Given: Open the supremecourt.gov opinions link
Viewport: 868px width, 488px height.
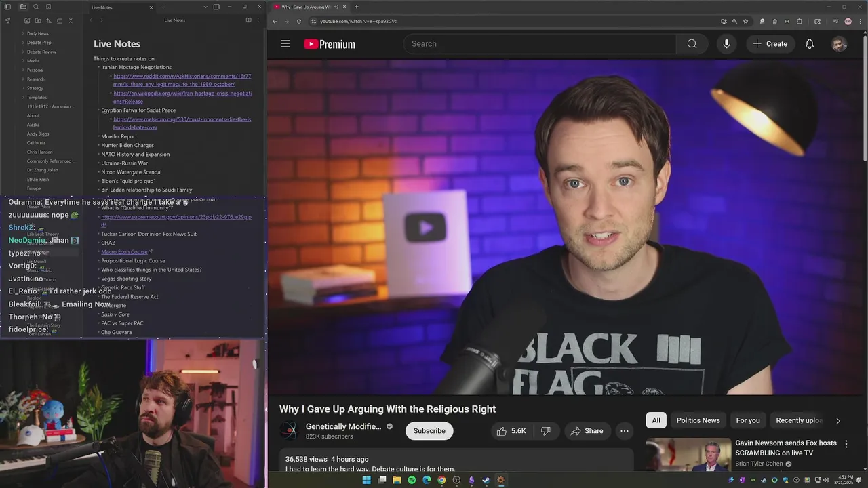Looking at the screenshot, I should (x=176, y=221).
